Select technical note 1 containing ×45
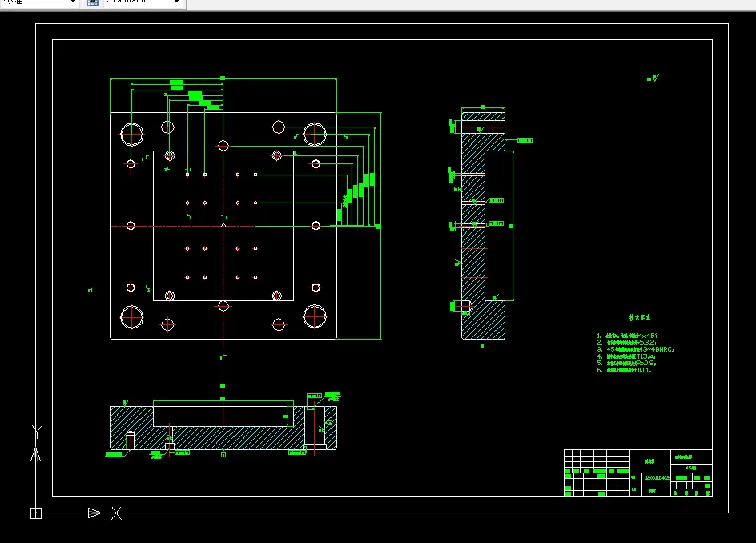 627,336
